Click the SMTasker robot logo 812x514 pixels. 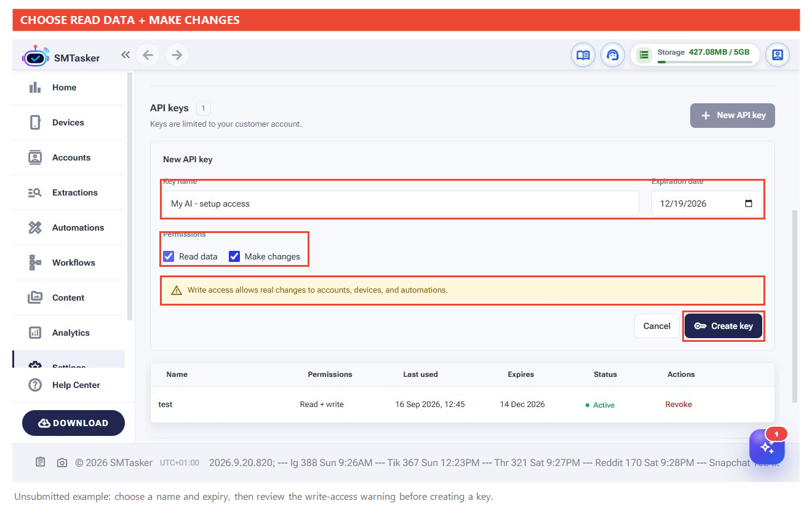pos(35,57)
